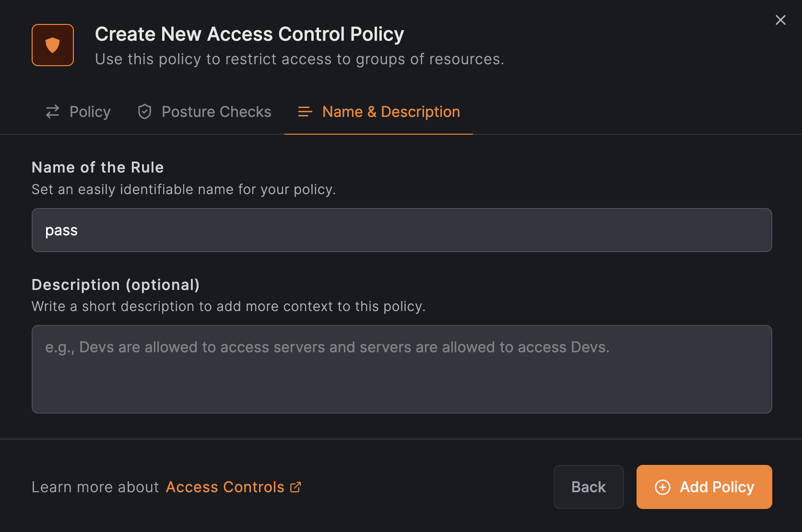Click the dialog title 'Create New Access Control Policy'
Viewport: 802px width, 532px height.
click(x=249, y=34)
